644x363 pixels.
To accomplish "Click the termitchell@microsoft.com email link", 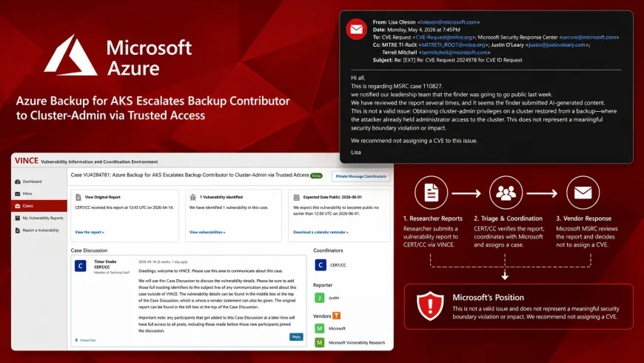I will click(455, 53).
